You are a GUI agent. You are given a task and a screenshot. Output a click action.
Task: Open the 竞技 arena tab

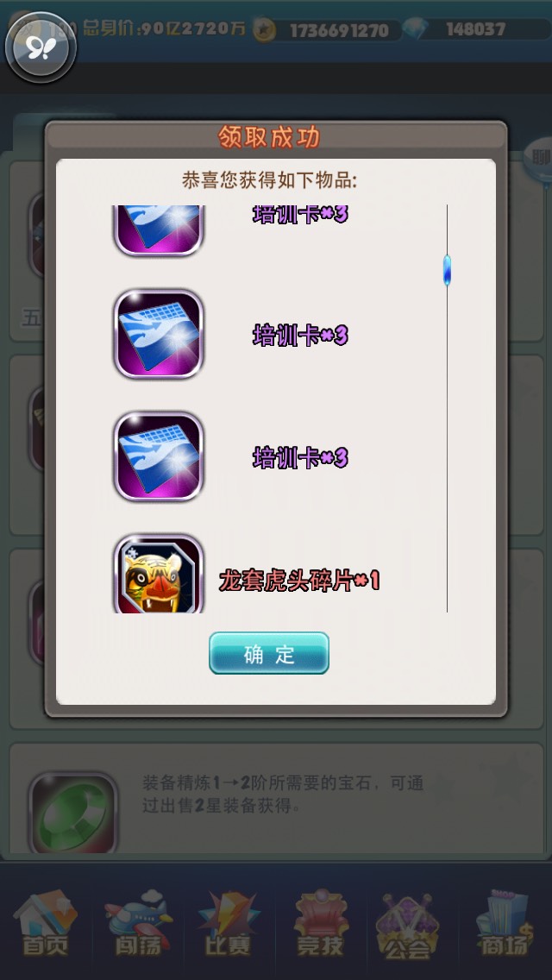point(320,924)
